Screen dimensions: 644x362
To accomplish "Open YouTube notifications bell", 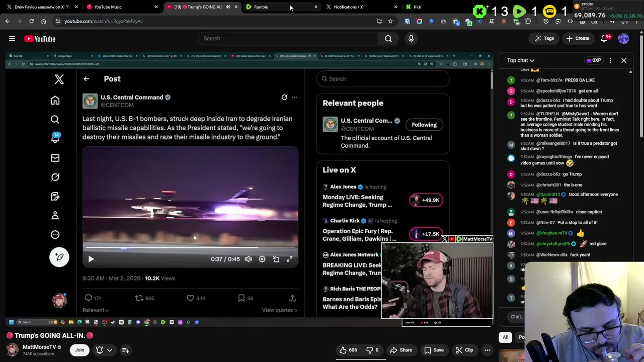I will coord(605,39).
